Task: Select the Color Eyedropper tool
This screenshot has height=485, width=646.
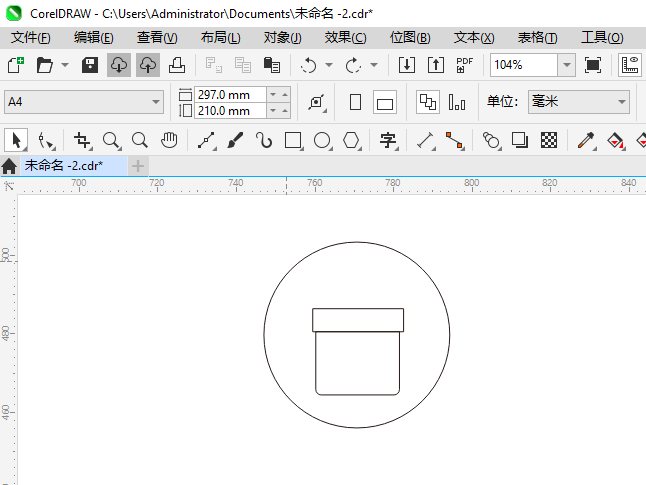Action: 586,141
